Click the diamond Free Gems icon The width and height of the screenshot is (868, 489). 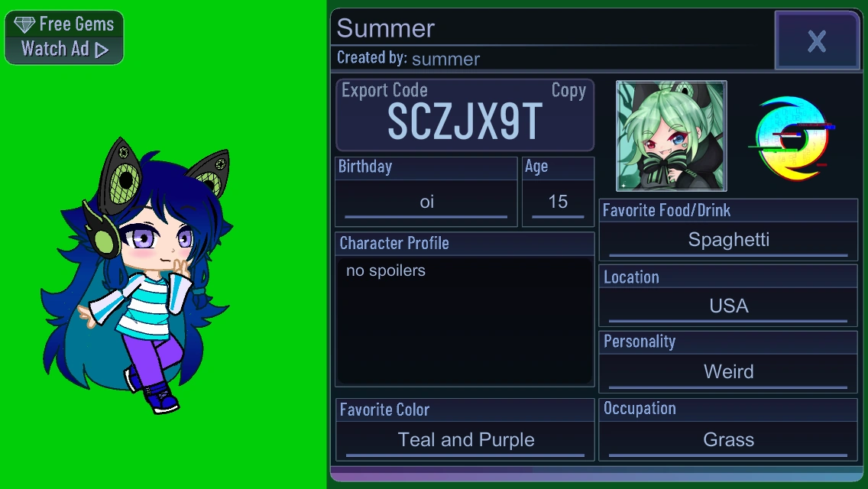tap(24, 24)
